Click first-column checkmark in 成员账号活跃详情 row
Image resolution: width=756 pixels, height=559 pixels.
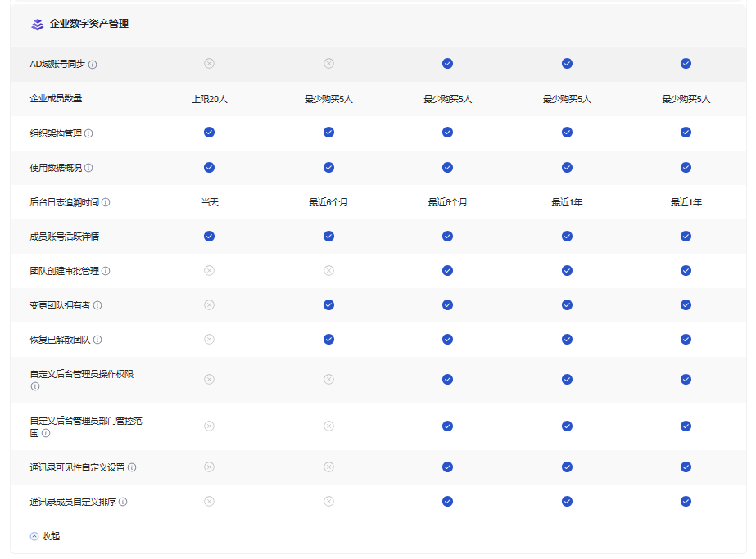[209, 237]
